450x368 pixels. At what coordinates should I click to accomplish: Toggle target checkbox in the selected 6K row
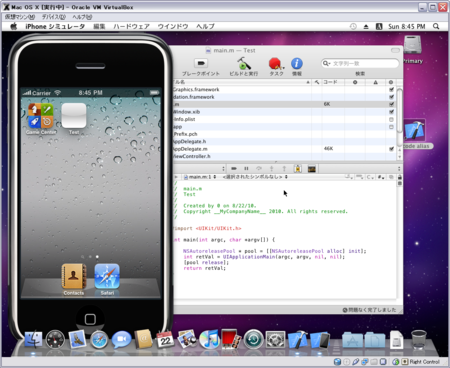coord(391,104)
